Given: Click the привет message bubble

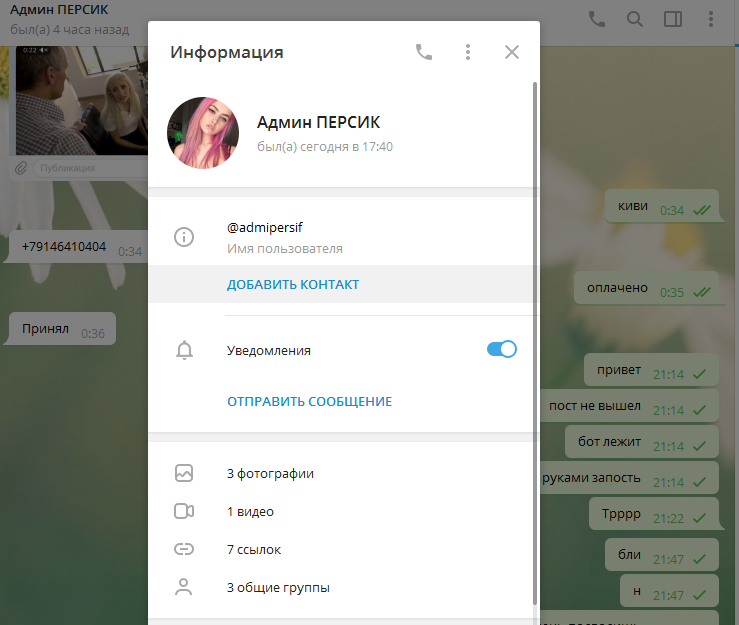Looking at the screenshot, I should 651,370.
